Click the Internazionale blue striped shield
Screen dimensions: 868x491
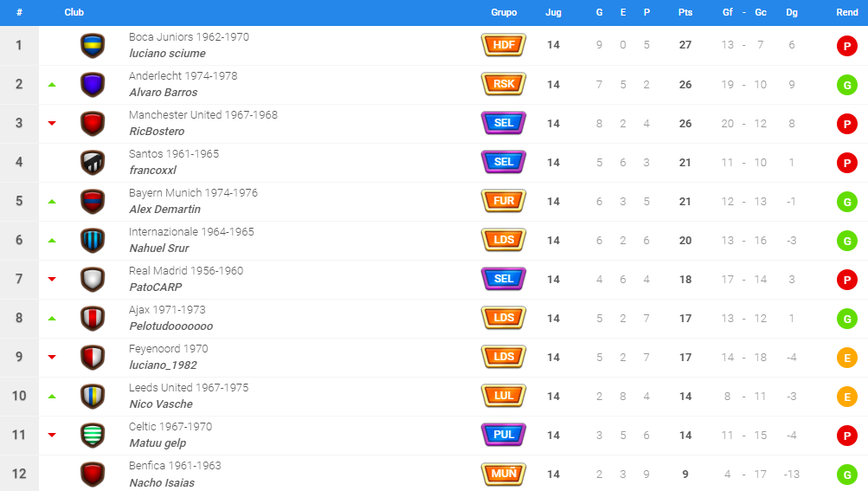(x=93, y=241)
